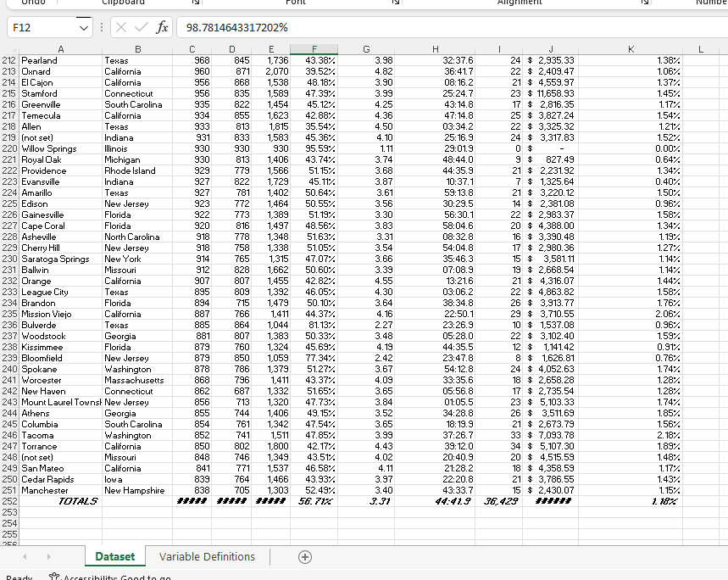Click the Enter checkmark icon in formula bar
728x580 pixels.
pos(142,27)
